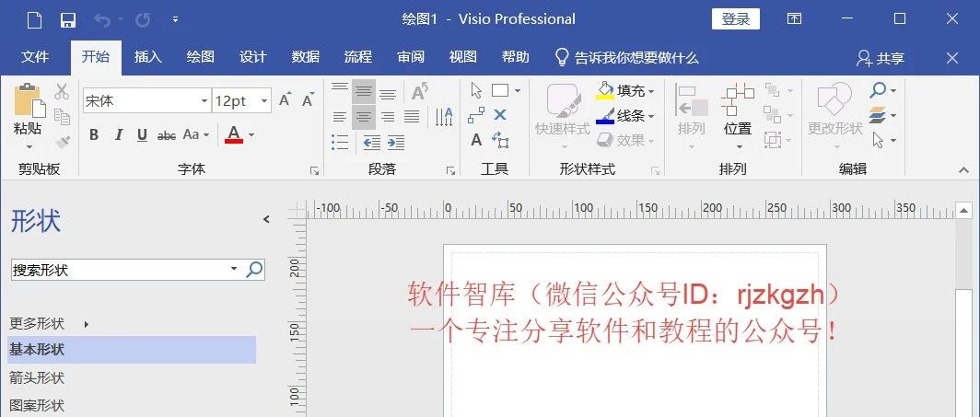Toggle Align Right paragraph alignment
This screenshot has width=980, height=417.
388,117
